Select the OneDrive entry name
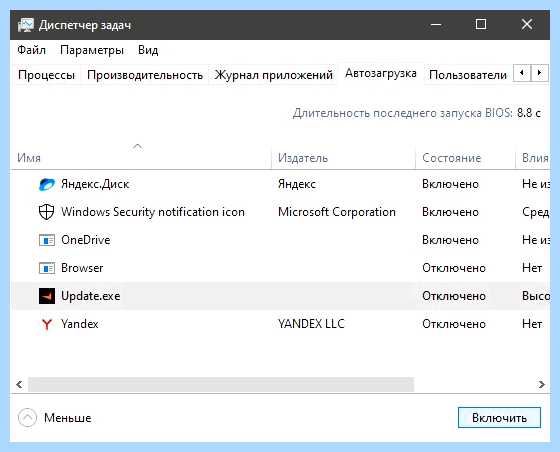 pos(86,240)
